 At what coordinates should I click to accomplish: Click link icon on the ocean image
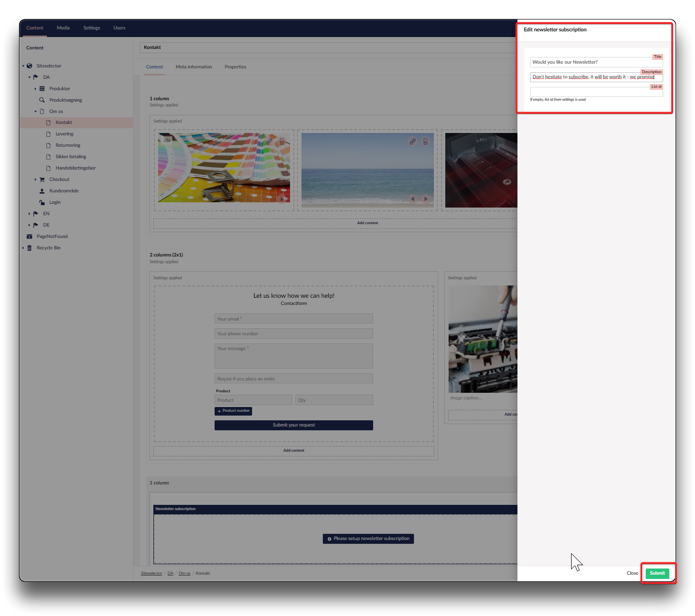coord(413,142)
